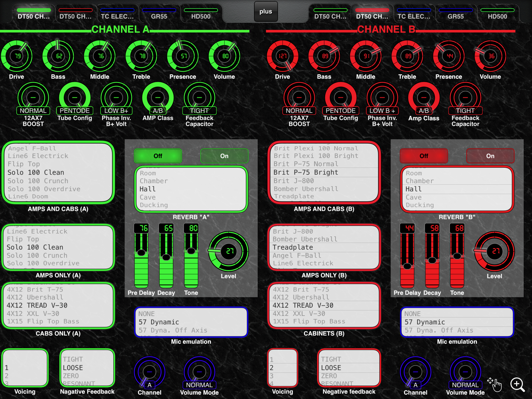532x399 pixels.
Task: Click the zoom-in magnifier icon
Action: point(517,384)
